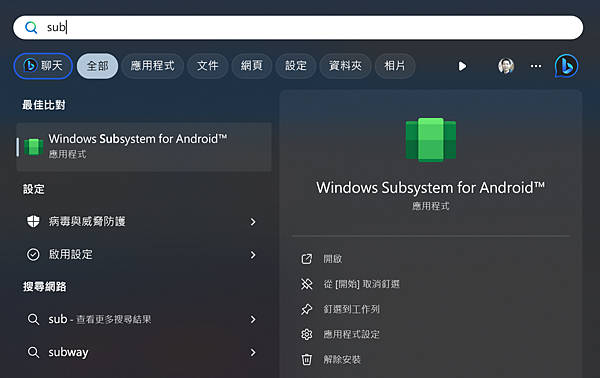The image size is (600, 378).
Task: Switch to the 文件 filter tab
Action: coord(208,66)
